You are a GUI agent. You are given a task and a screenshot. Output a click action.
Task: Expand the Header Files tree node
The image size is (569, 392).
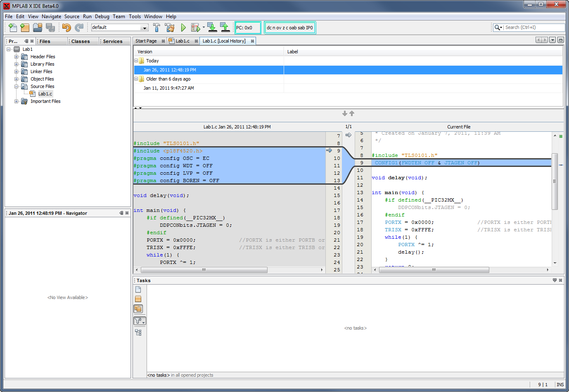[17, 57]
